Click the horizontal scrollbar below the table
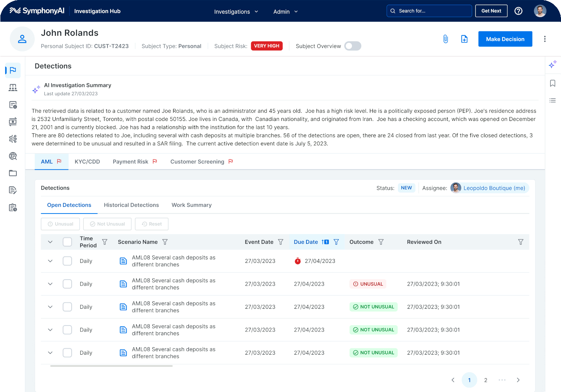This screenshot has height=392, width=561. coord(111,366)
